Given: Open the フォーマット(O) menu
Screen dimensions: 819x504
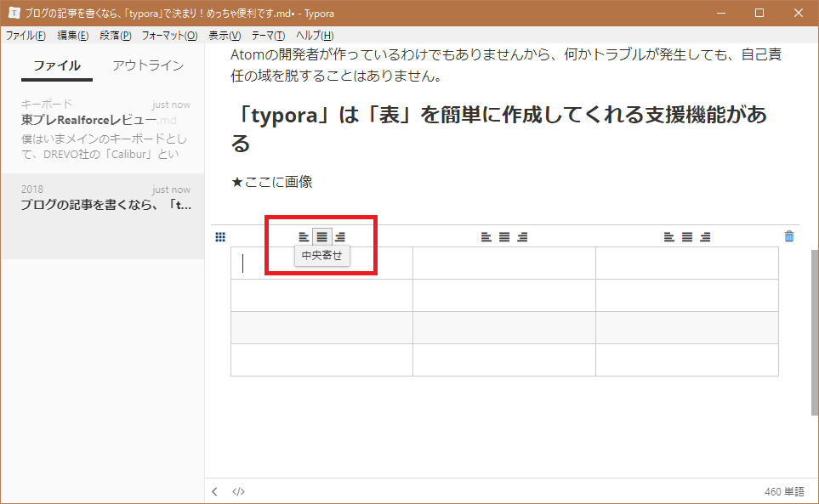Looking at the screenshot, I should click(170, 36).
